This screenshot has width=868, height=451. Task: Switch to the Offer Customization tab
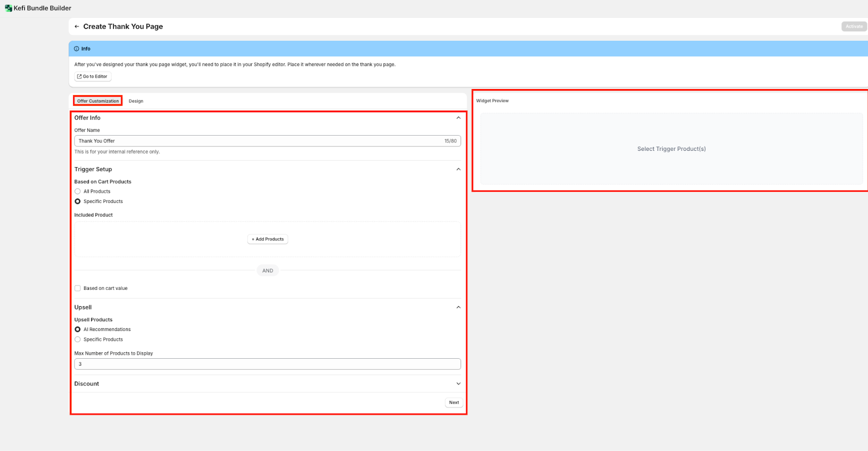click(98, 101)
